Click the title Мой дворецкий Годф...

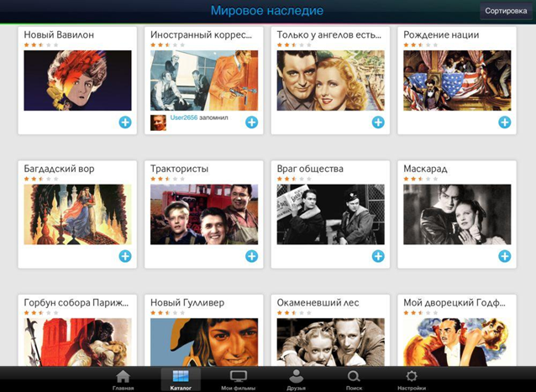pos(455,302)
